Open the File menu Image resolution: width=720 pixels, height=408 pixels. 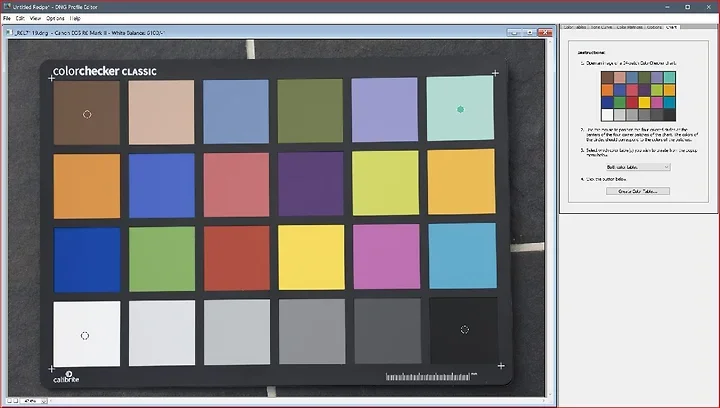pyautogui.click(x=6, y=18)
